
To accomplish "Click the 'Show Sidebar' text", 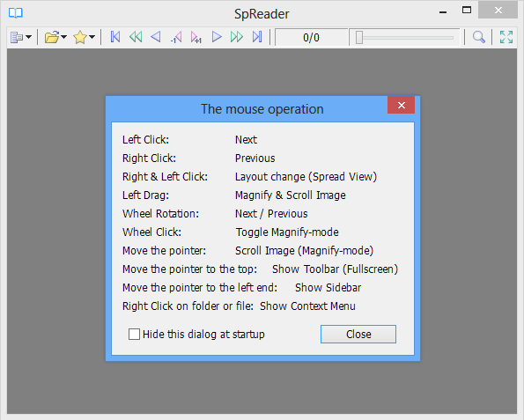I will tap(328, 288).
